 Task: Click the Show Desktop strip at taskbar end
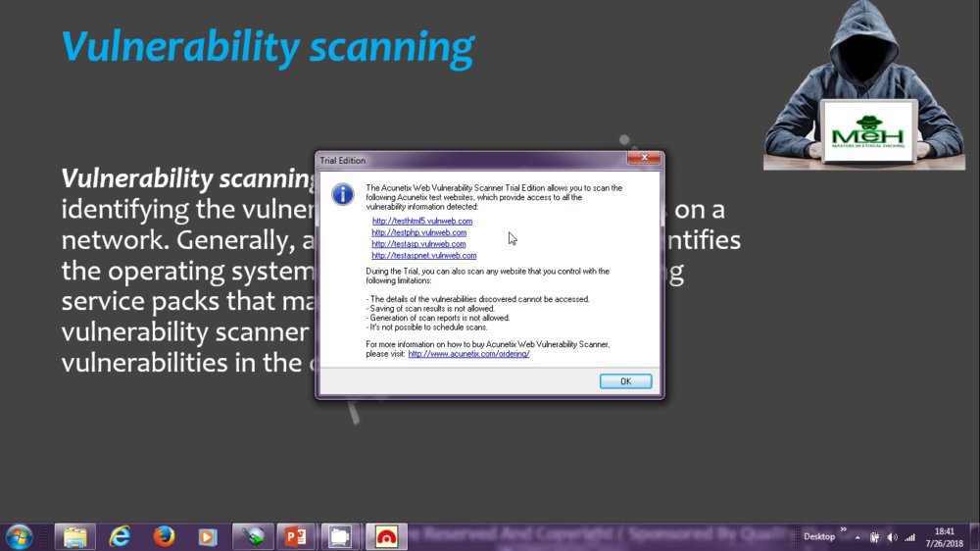974,536
